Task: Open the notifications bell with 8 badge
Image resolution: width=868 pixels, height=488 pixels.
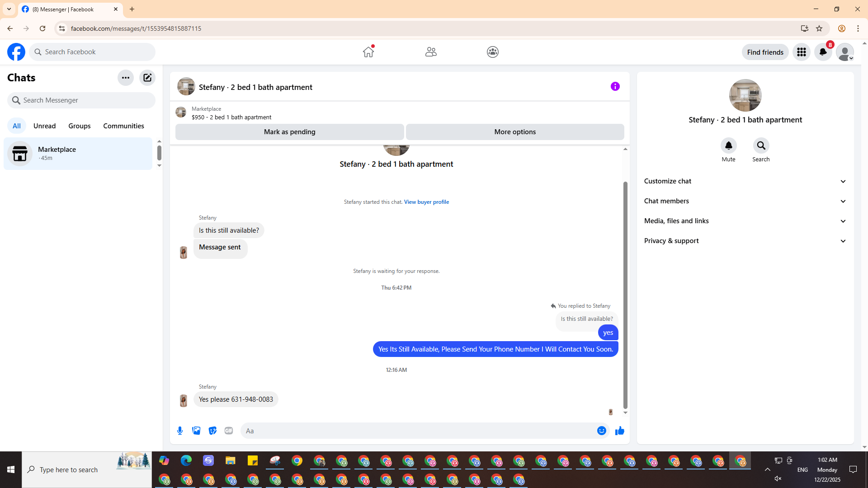Action: point(823,52)
